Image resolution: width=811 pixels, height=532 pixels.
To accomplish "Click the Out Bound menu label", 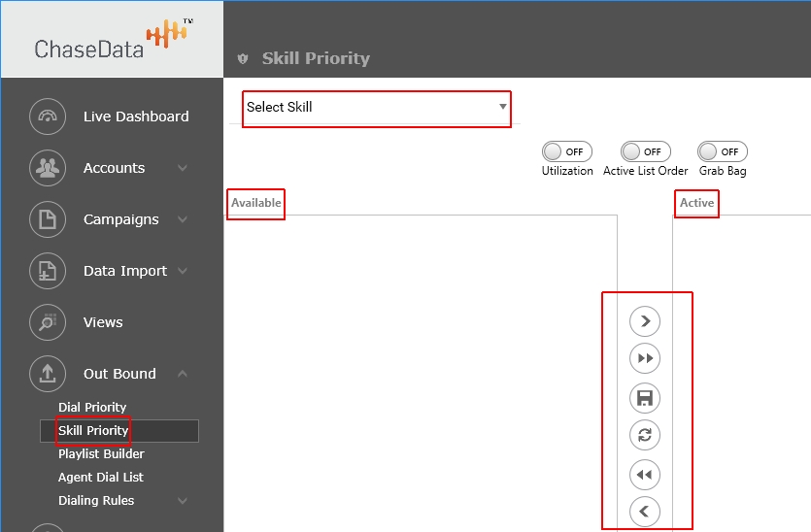I will point(119,374).
